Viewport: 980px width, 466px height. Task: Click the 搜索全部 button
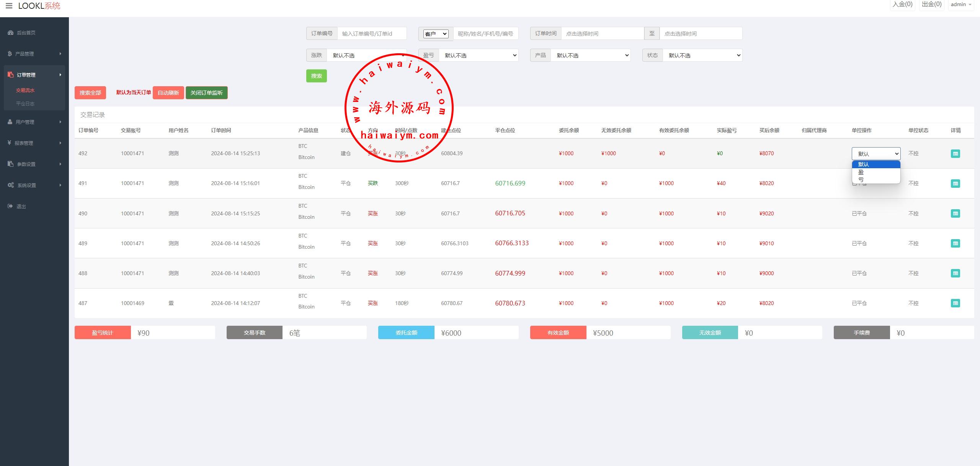click(x=90, y=93)
